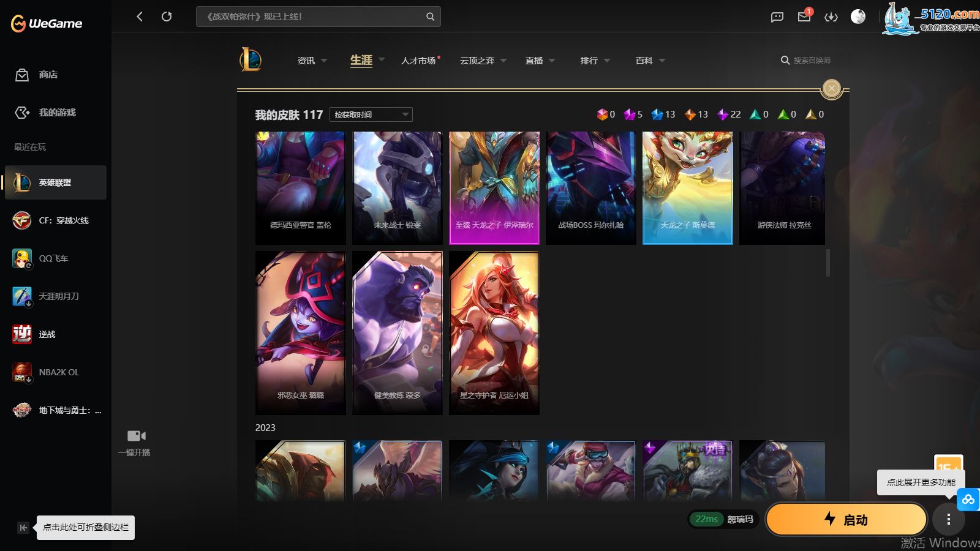This screenshot has height=551, width=980.
Task: Select 英雄联盟 in recent games
Action: pos(56,182)
